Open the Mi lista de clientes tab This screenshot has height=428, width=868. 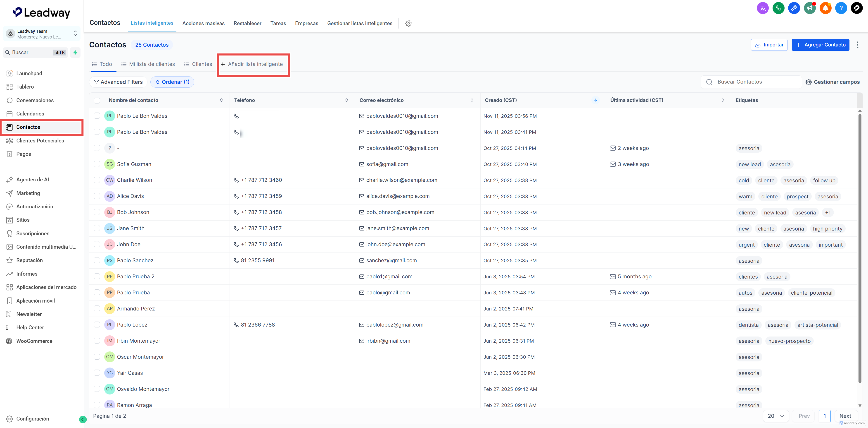pos(148,64)
